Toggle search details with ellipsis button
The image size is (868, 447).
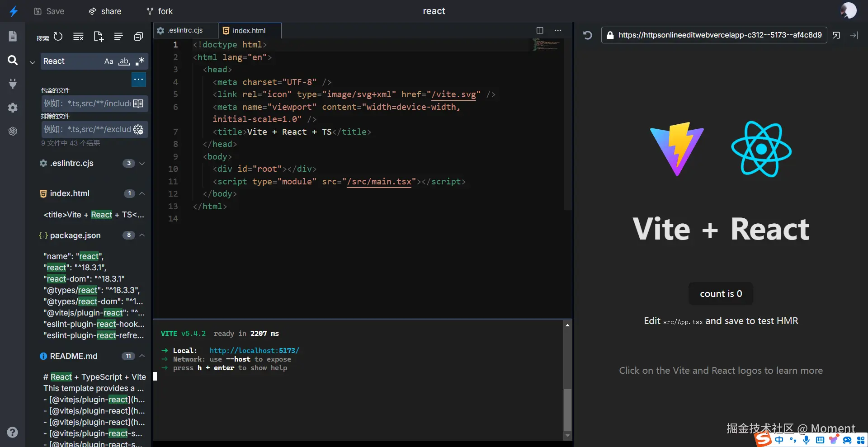pyautogui.click(x=139, y=80)
